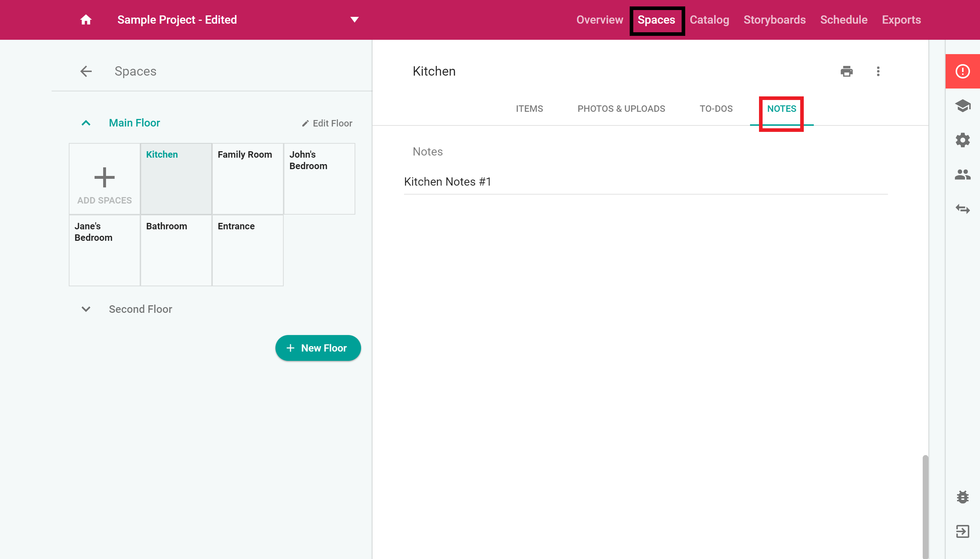Screen dimensions: 980x559
Task: Click the Kitchen Notes #1 text field
Action: tap(645, 182)
